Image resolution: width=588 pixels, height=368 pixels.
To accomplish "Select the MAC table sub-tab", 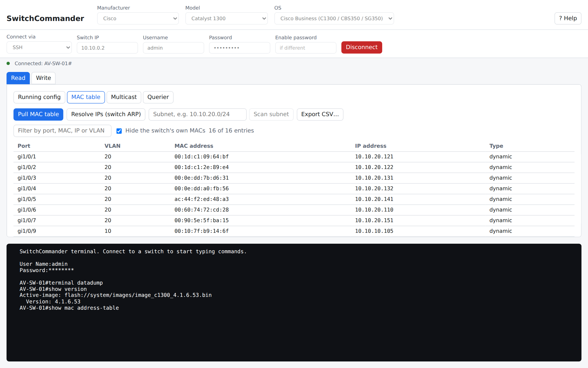I will (x=86, y=97).
